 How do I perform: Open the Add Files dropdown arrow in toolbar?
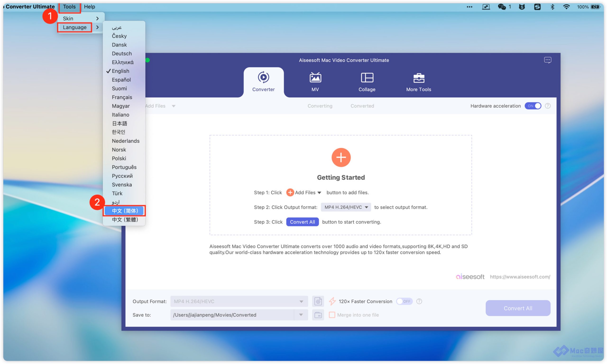173,106
